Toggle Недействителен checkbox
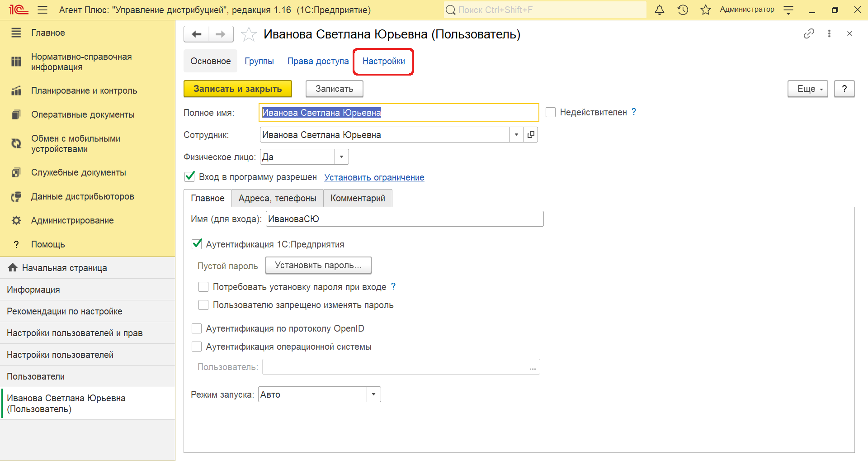Image resolution: width=868 pixels, height=461 pixels. coord(551,112)
